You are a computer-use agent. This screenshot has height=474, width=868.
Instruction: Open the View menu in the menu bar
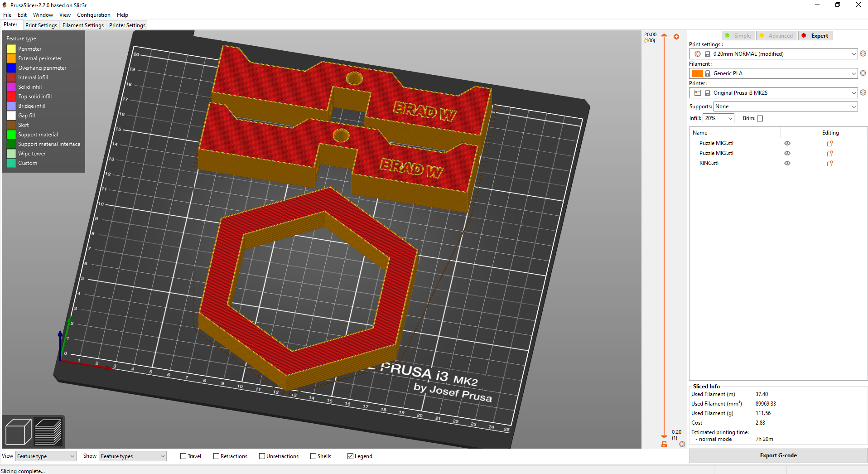pos(65,15)
